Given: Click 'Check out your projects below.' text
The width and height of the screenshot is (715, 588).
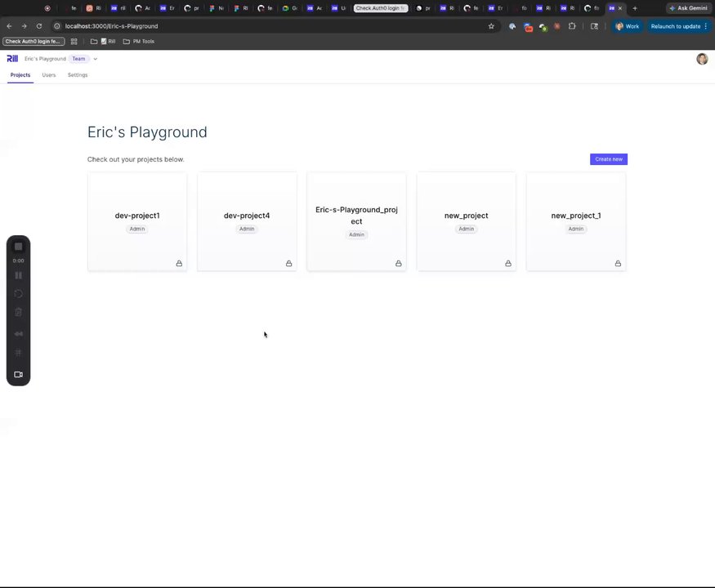Looking at the screenshot, I should point(136,159).
